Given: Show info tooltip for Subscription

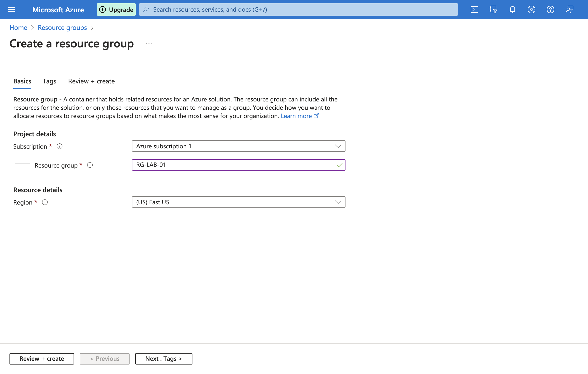Looking at the screenshot, I should 60,146.
